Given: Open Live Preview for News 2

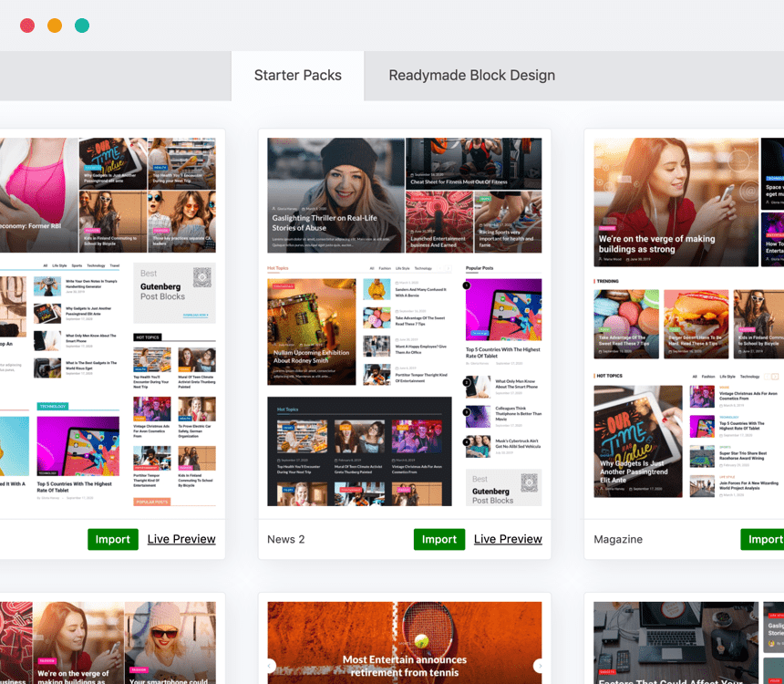Looking at the screenshot, I should click(x=508, y=539).
